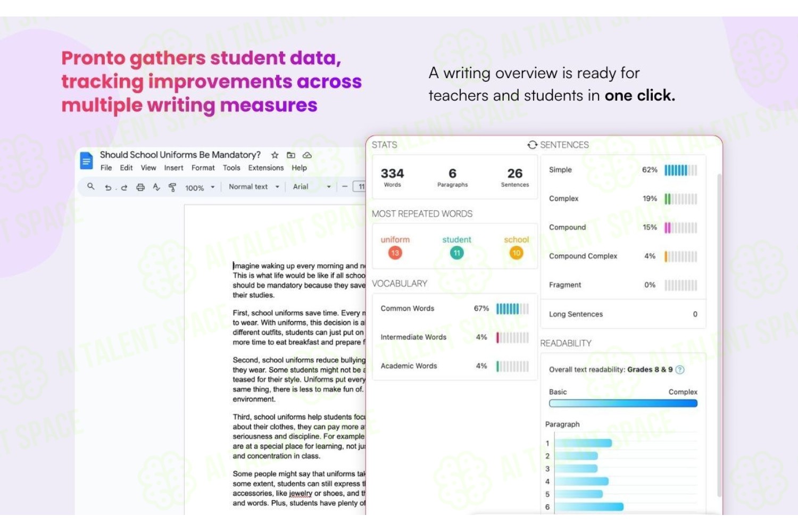Click the MOST REPEATED WORDS heading
This screenshot has width=798, height=532.
[422, 214]
